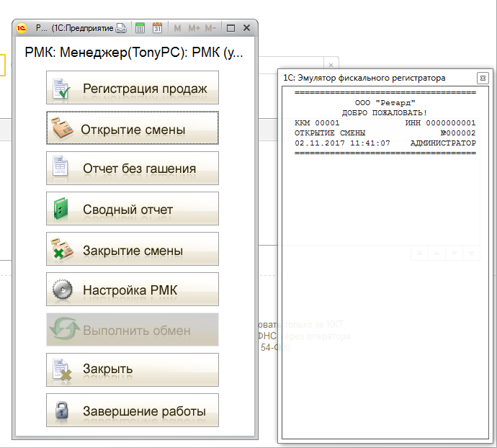
Task: Click the disabled Выполнить обмен button
Action: click(x=133, y=329)
